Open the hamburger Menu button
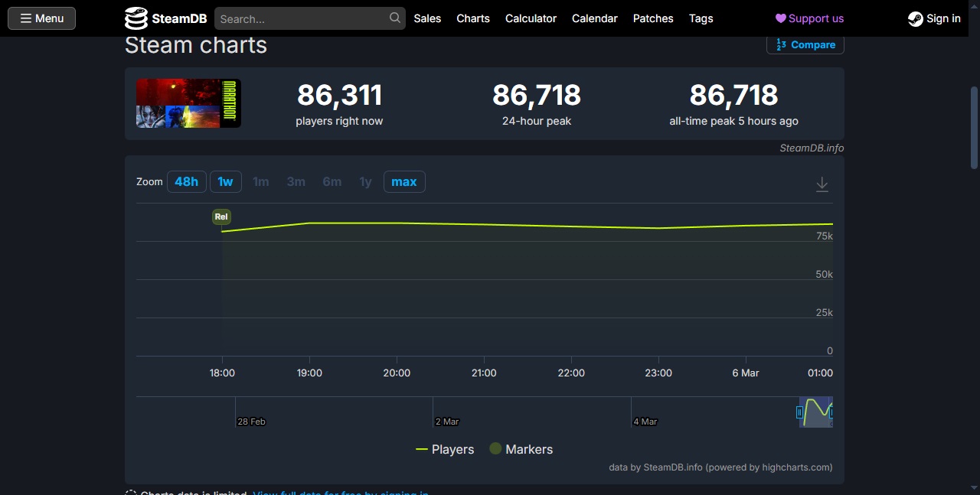 [x=41, y=18]
